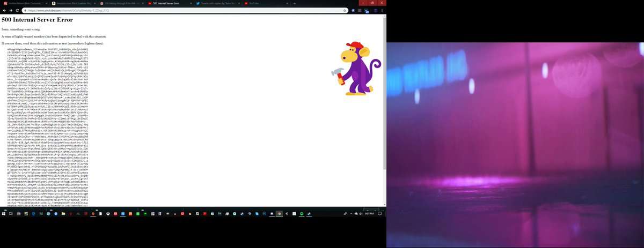The height and width of the screenshot is (248, 644).
Task: Open the YouTube tab
Action: [x=266, y=3]
